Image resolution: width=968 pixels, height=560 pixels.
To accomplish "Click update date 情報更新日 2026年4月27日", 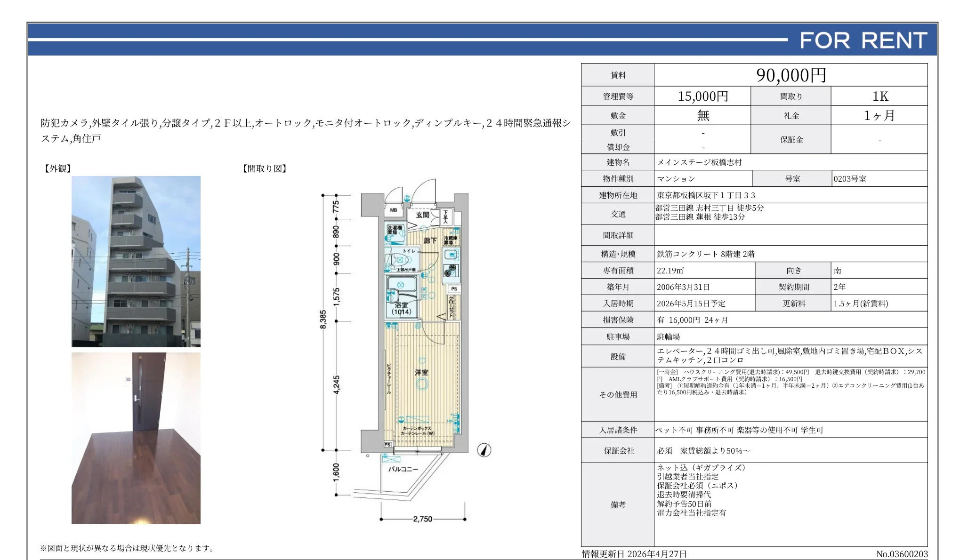I will click(634, 554).
